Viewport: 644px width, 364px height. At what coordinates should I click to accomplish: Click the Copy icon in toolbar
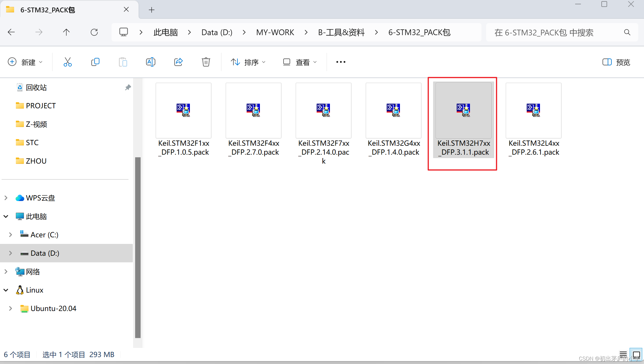[x=95, y=62]
